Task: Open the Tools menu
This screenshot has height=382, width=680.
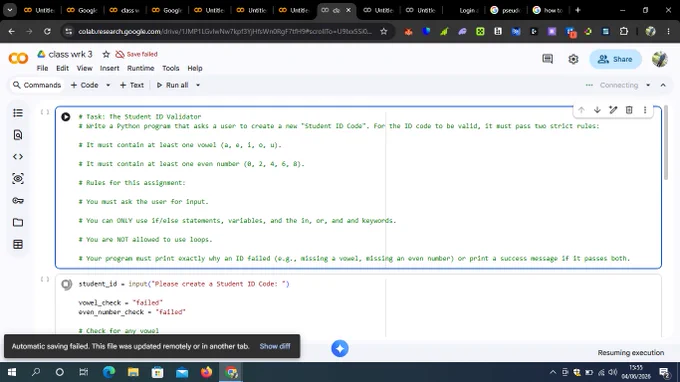Action: (x=170, y=68)
